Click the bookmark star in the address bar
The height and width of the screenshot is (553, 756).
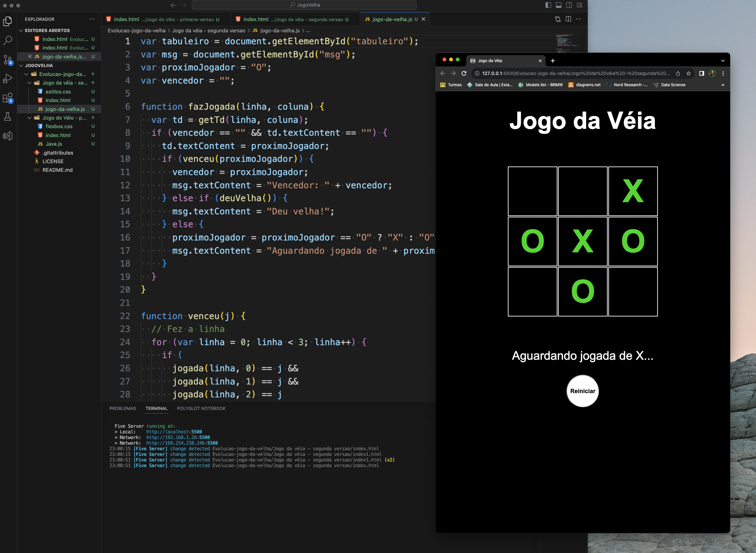(688, 73)
